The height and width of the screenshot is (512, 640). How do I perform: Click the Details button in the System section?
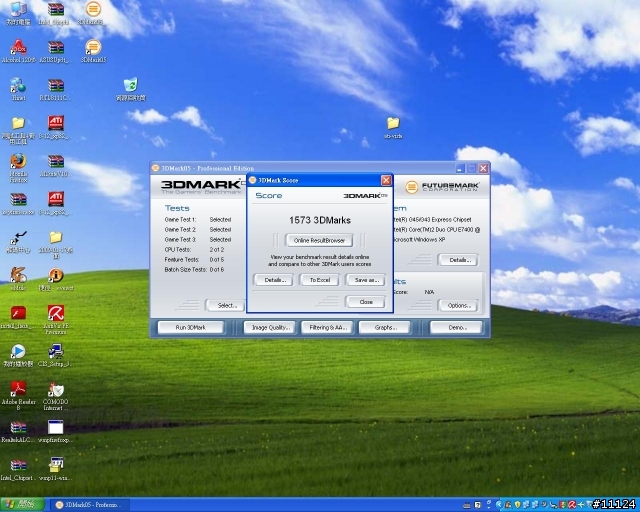458,260
